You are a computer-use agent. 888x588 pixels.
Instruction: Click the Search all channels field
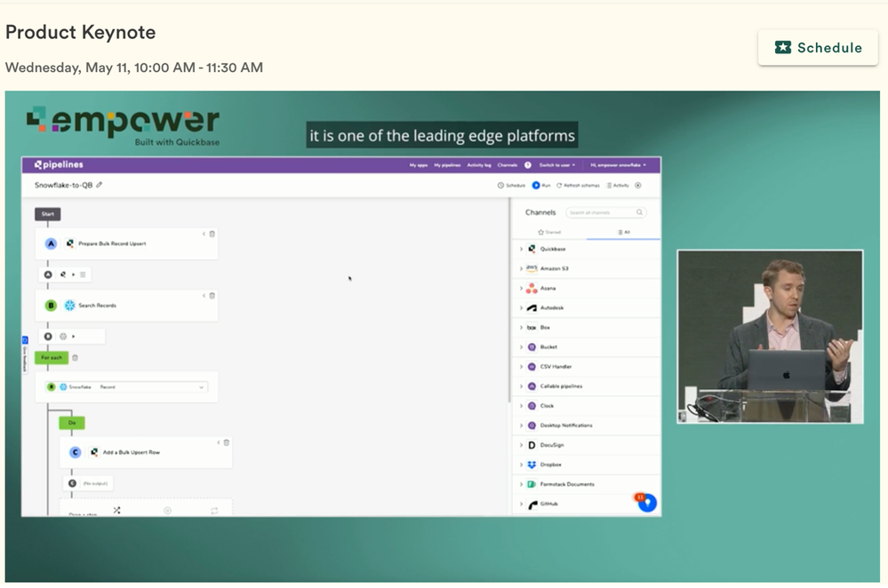tap(605, 212)
